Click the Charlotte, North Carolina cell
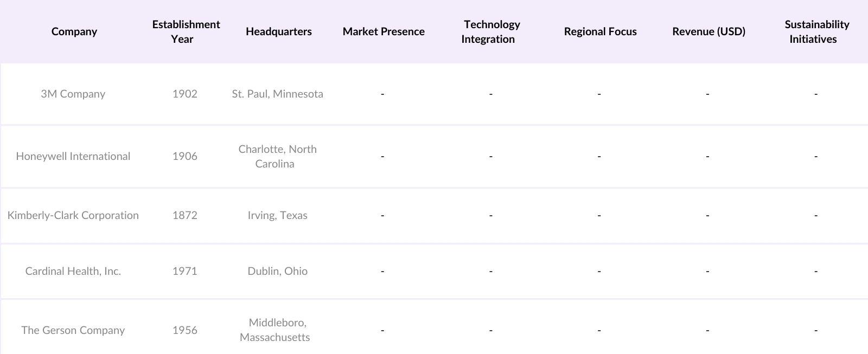The width and height of the screenshot is (868, 354). (x=277, y=156)
